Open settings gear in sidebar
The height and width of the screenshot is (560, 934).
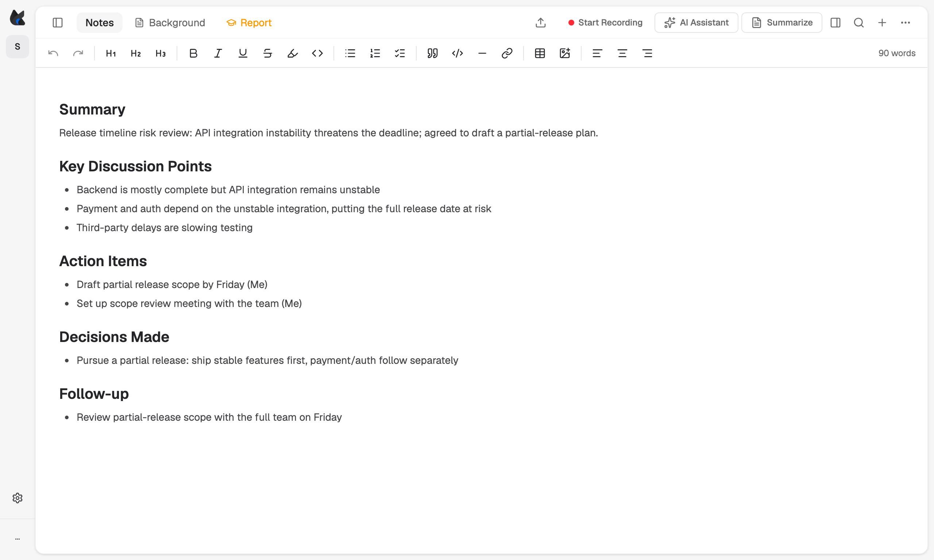[18, 498]
